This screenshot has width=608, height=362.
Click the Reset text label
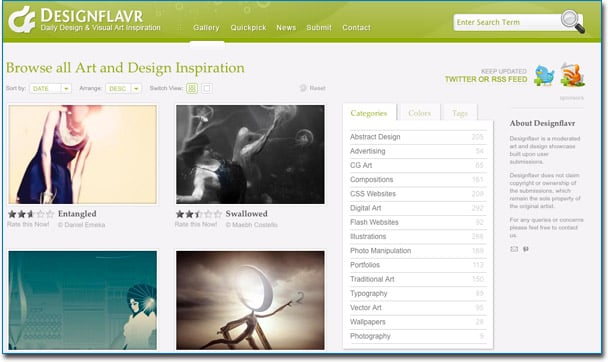click(318, 88)
